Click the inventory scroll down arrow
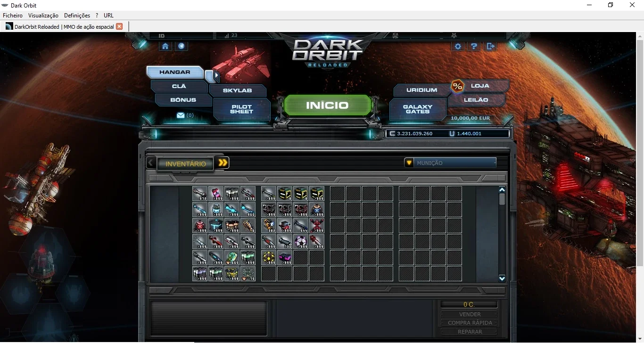 click(x=502, y=278)
